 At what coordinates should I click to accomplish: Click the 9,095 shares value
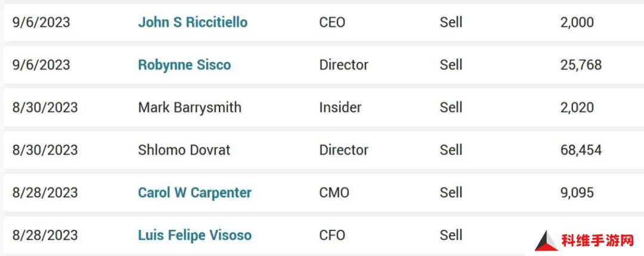point(577,193)
